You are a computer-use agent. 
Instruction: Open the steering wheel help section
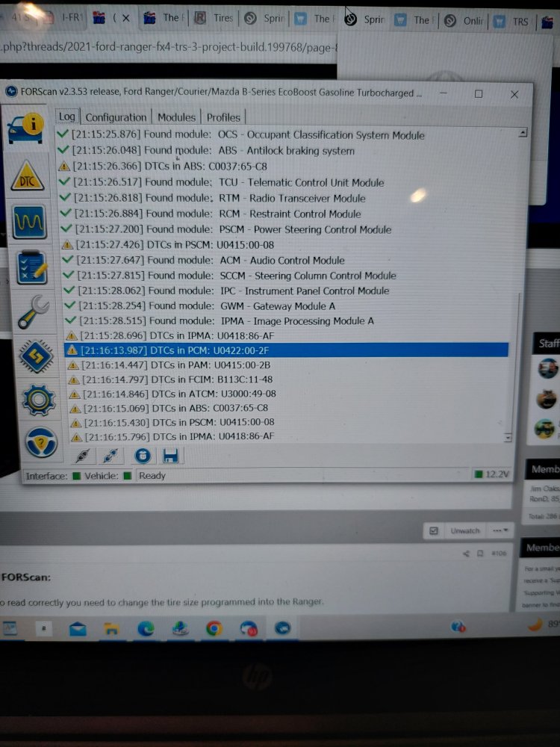[x=41, y=443]
